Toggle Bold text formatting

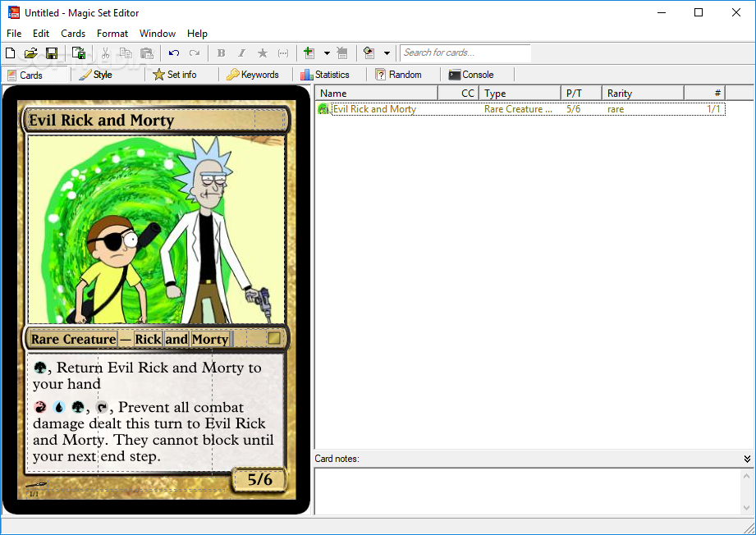pyautogui.click(x=222, y=53)
